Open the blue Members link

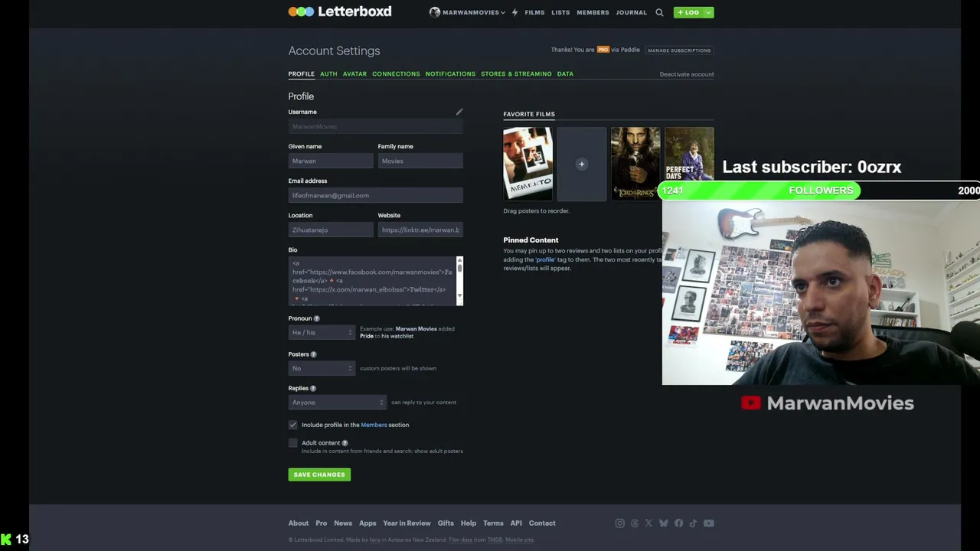coord(374,425)
